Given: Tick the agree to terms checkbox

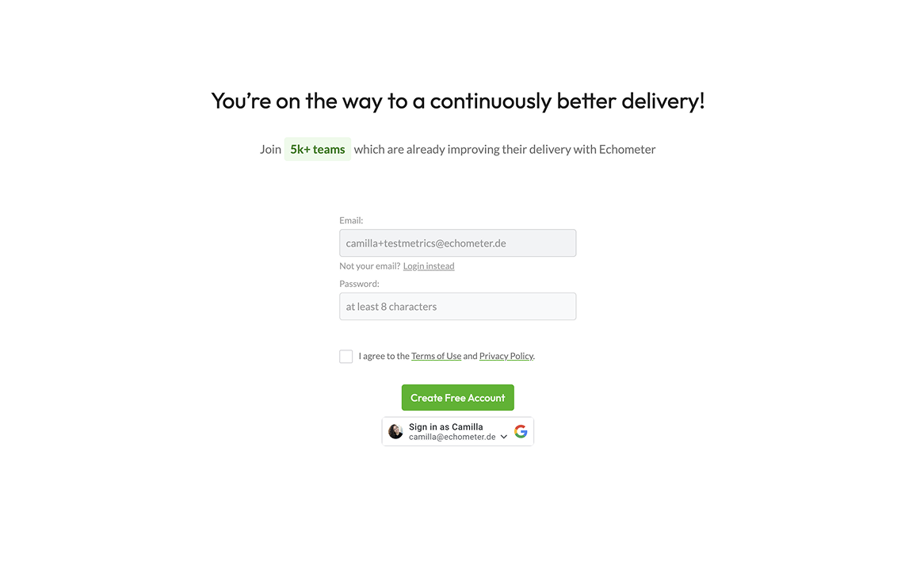Looking at the screenshot, I should [346, 357].
